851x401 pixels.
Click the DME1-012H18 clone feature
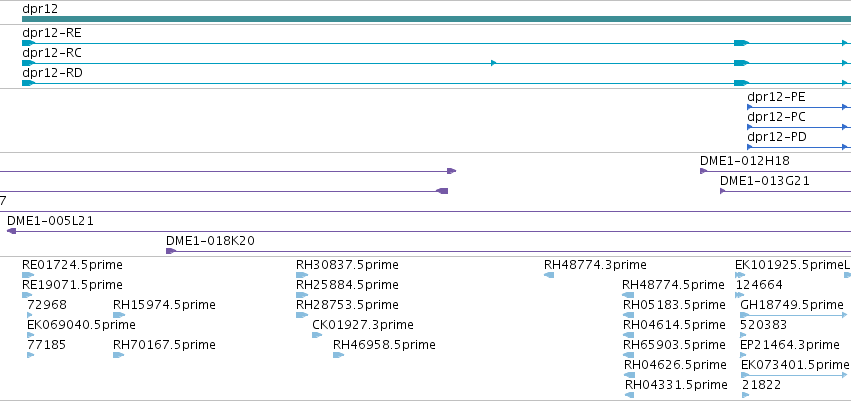[776, 171]
